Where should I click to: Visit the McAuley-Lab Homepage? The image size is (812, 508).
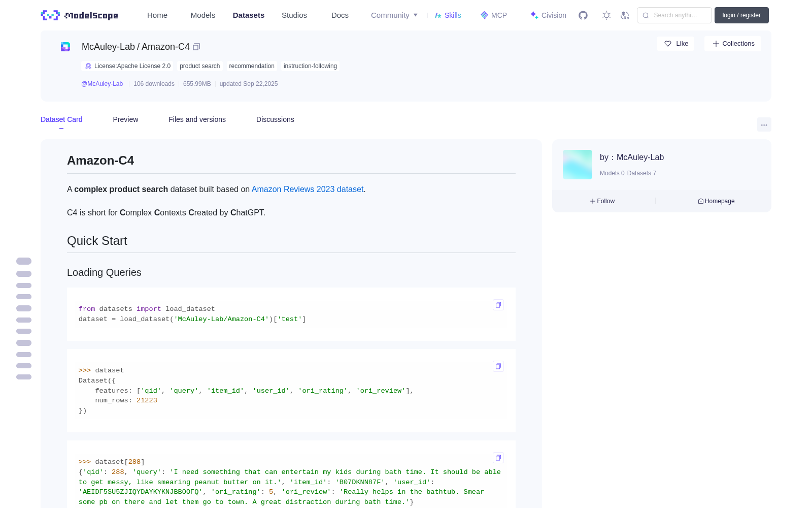(x=716, y=201)
